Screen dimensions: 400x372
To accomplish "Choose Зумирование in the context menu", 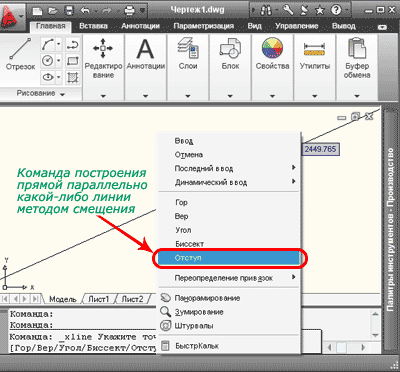I will (230, 312).
